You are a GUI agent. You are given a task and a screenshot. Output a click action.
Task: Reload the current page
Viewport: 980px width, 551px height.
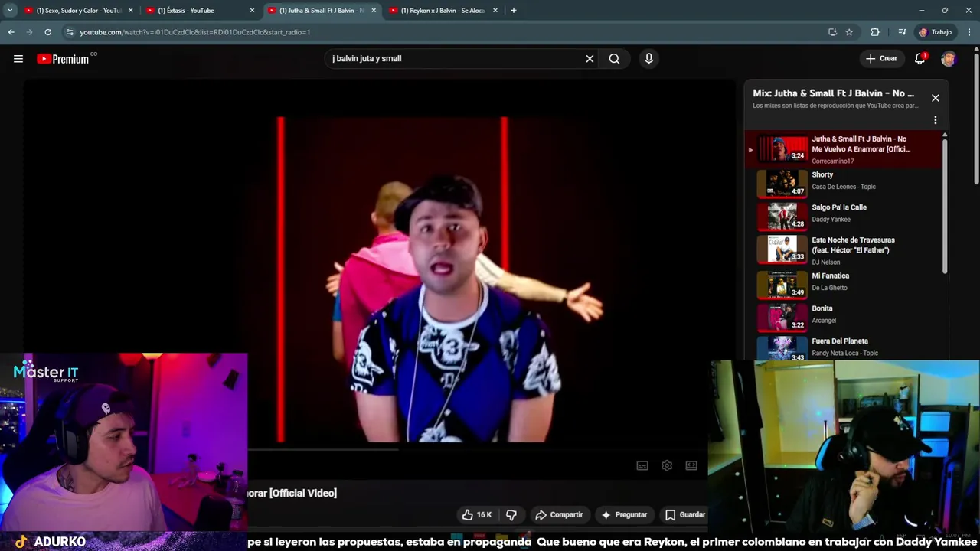[x=47, y=32]
